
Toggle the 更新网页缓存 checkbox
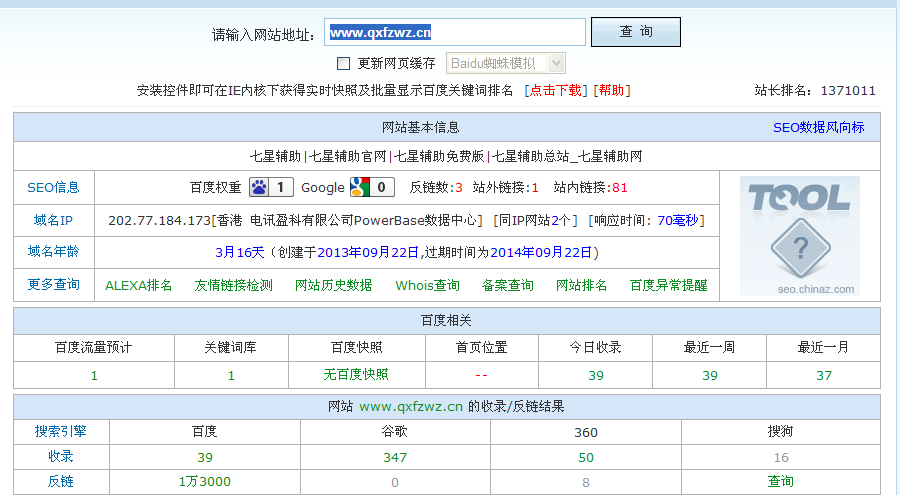coord(343,63)
